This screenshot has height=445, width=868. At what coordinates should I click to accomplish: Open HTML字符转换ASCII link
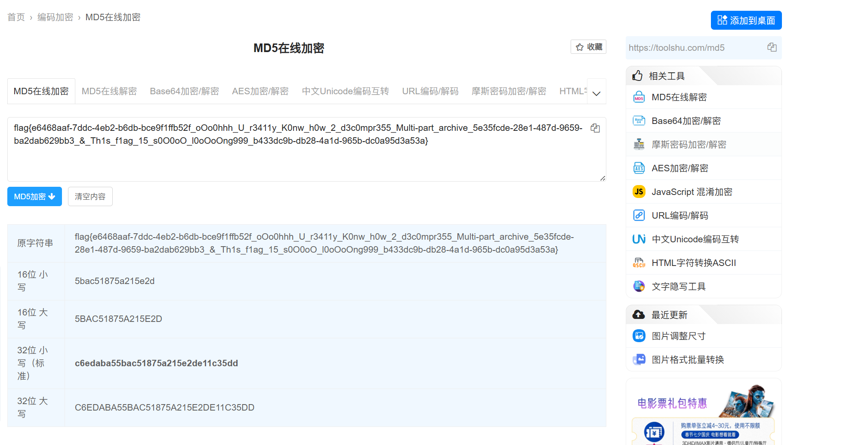coord(694,263)
